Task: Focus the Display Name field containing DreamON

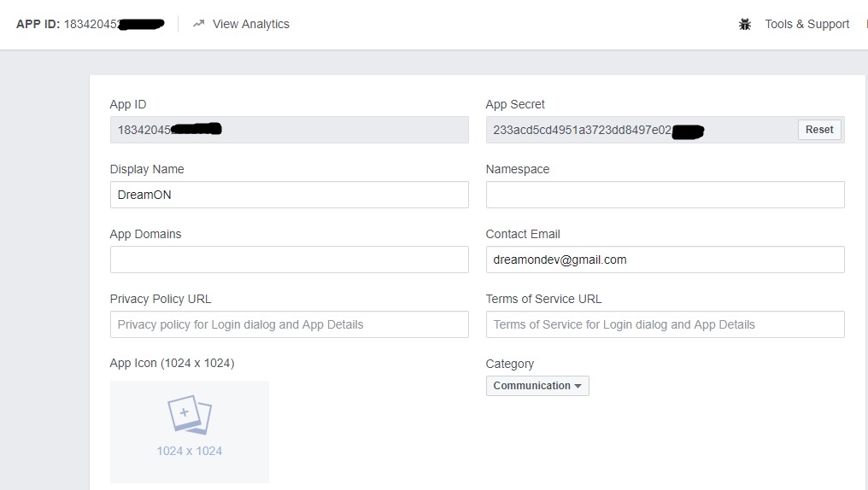Action: (289, 195)
